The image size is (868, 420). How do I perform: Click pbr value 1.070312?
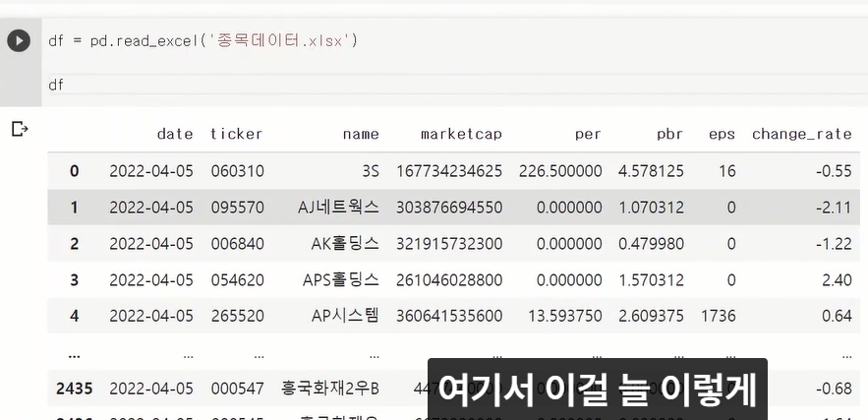click(x=651, y=208)
